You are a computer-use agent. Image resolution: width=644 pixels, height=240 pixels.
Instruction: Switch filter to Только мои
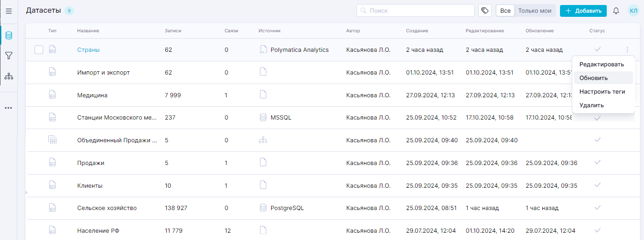pos(535,11)
